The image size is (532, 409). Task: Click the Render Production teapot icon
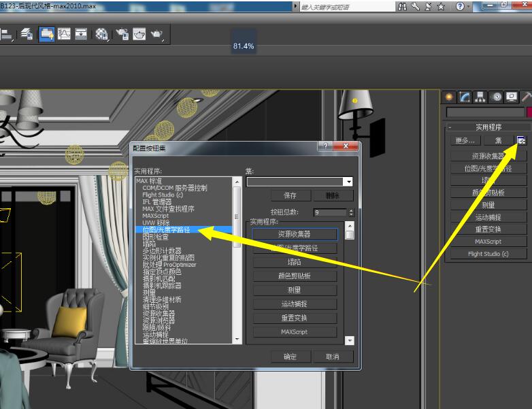(156, 34)
